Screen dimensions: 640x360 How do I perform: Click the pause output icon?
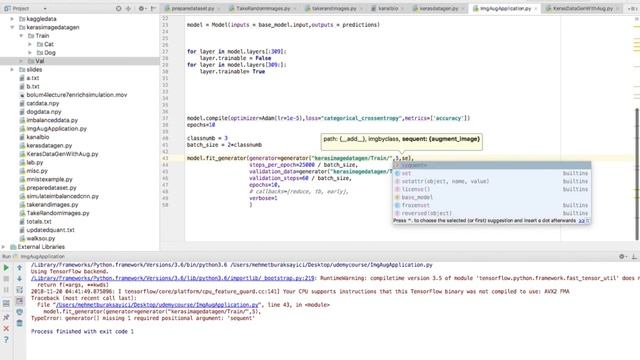tap(6, 290)
